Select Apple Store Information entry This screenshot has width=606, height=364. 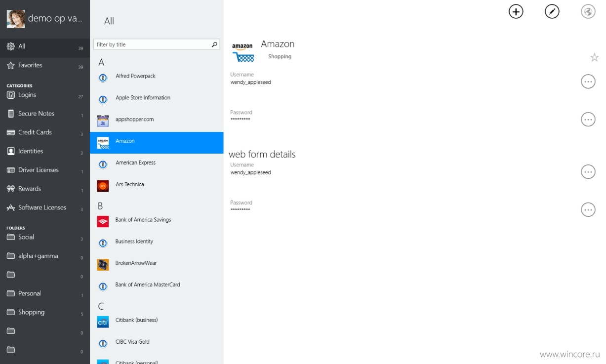pos(157,99)
